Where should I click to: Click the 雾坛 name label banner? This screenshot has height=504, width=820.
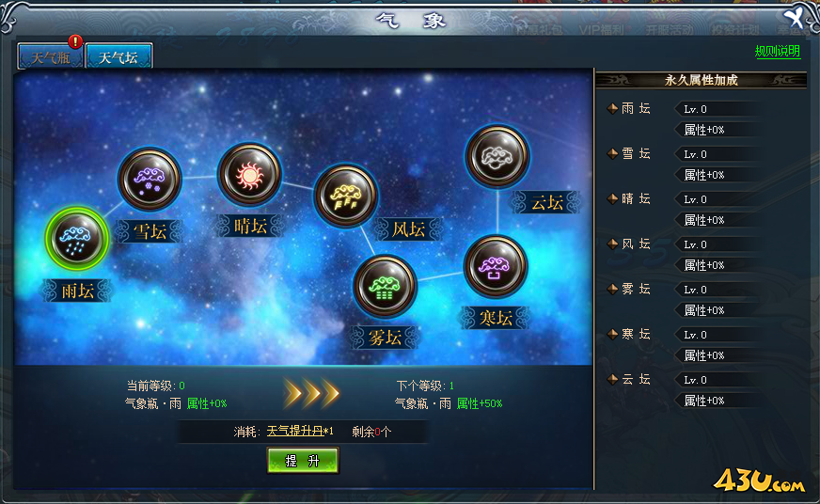tap(385, 338)
